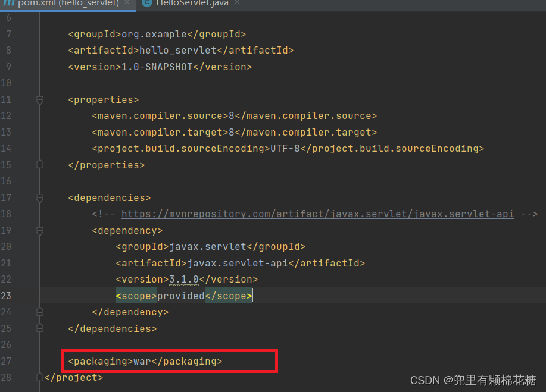Click the scope provided line

(183, 296)
